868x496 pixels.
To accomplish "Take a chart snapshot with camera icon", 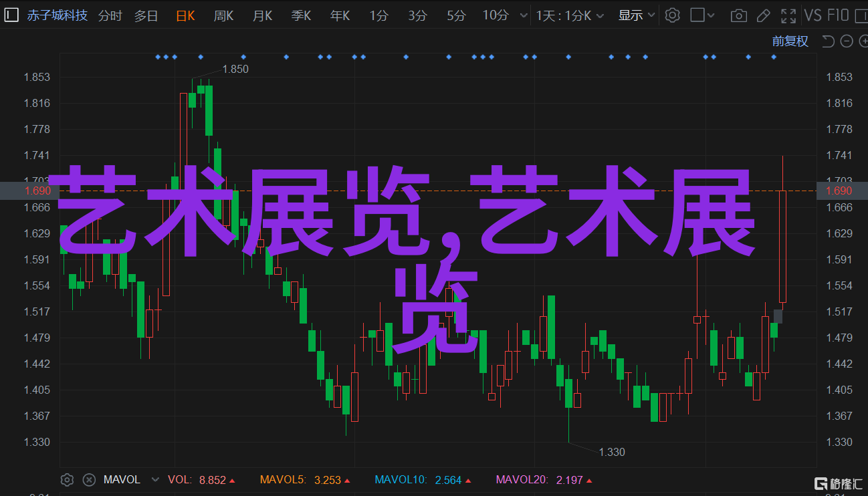I will pos(738,15).
